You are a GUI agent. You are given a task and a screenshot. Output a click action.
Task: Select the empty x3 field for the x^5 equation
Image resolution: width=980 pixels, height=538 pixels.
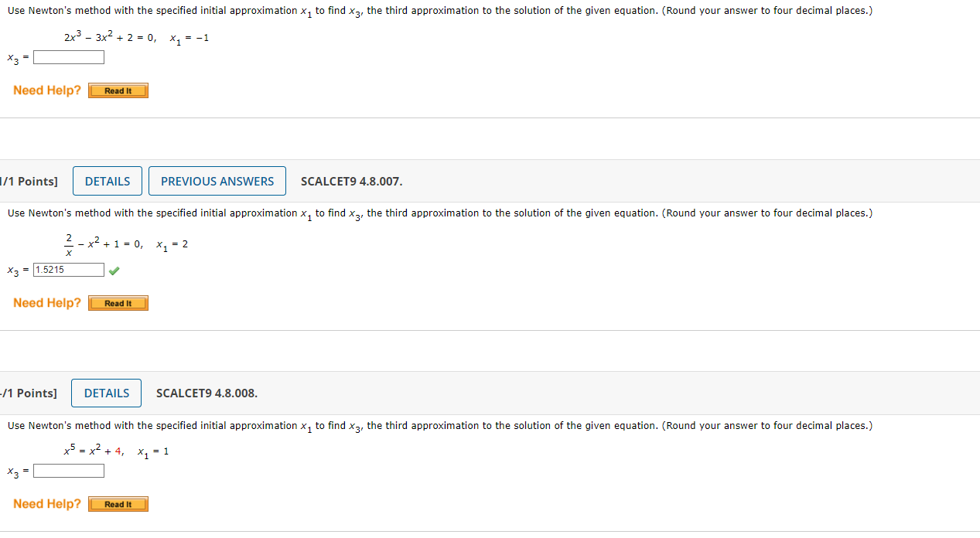[x=68, y=470]
